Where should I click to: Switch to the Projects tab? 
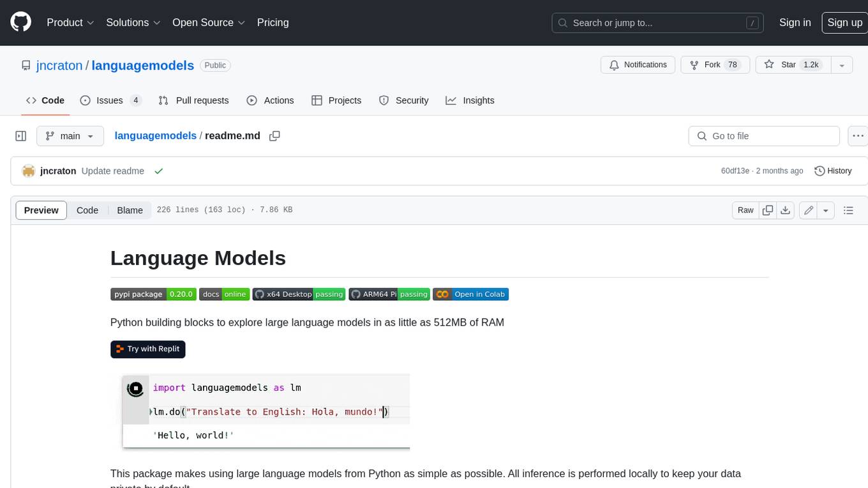point(336,100)
